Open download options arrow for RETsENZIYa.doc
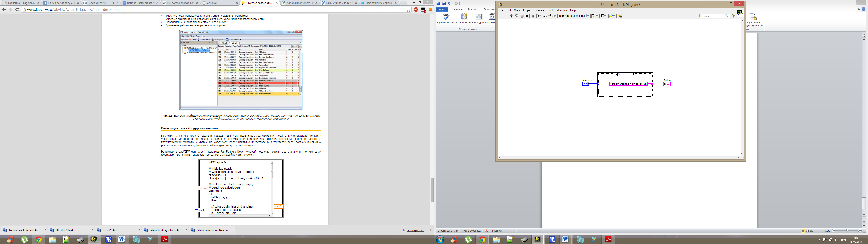868x244 pixels. pyautogui.click(x=92, y=230)
